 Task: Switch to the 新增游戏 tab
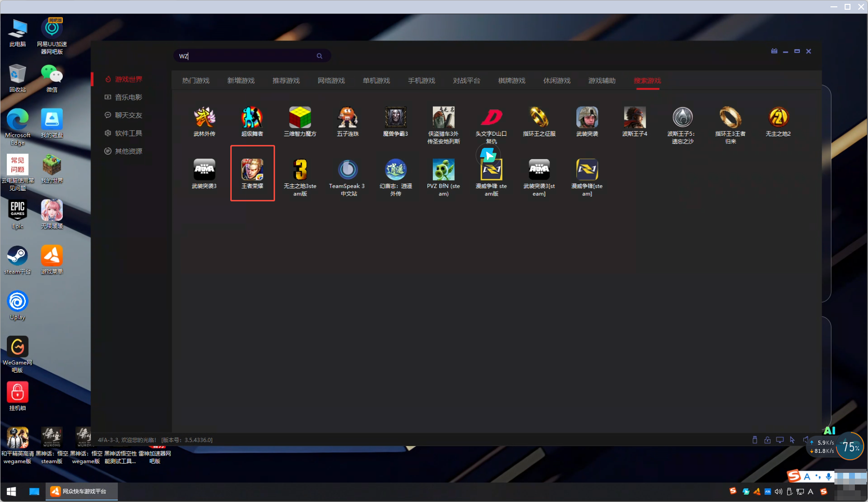coord(241,81)
